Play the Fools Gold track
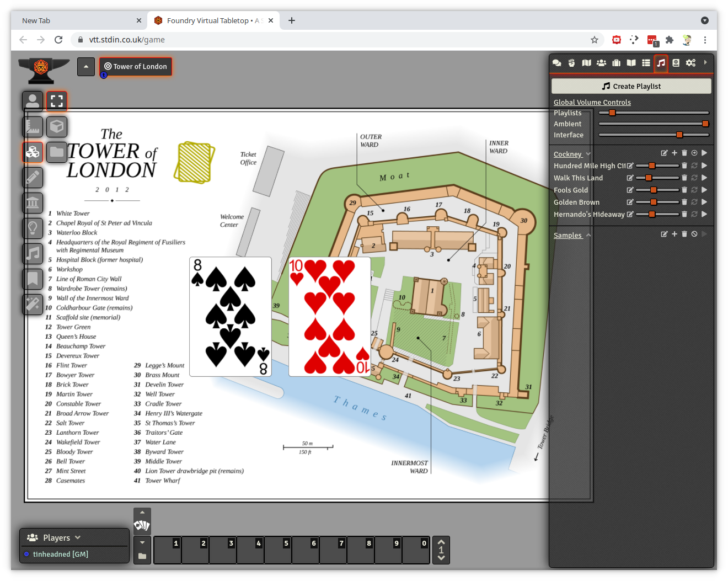Viewport: 728px width, 581px height. [x=704, y=190]
